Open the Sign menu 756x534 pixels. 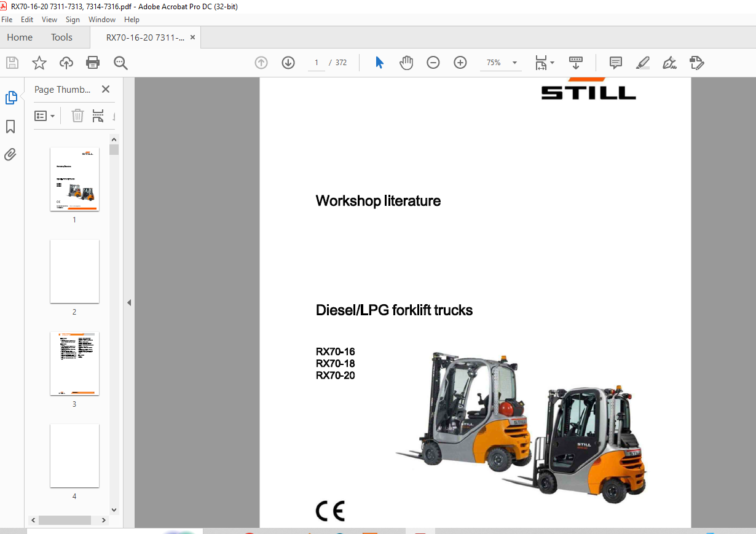(x=73, y=20)
